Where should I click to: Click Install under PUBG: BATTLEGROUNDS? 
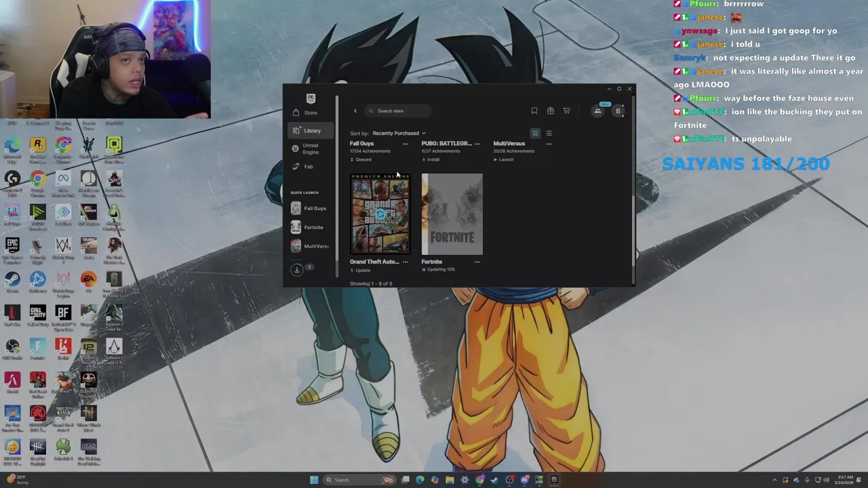click(x=431, y=160)
